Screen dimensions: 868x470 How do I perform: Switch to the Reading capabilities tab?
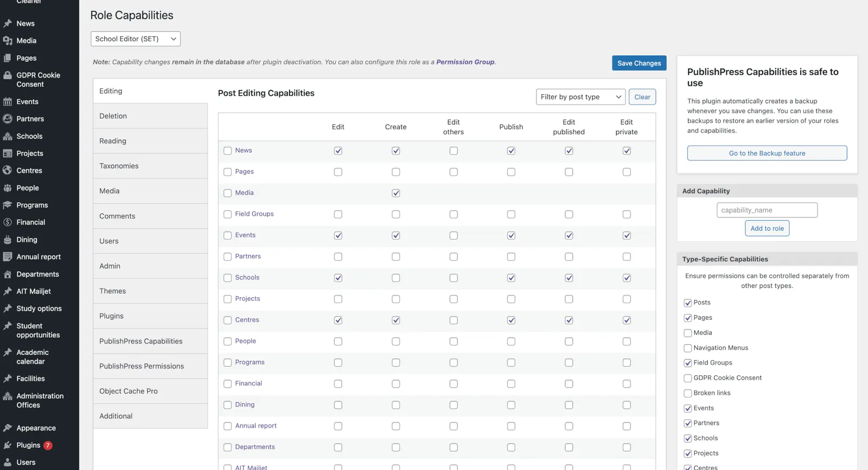150,141
